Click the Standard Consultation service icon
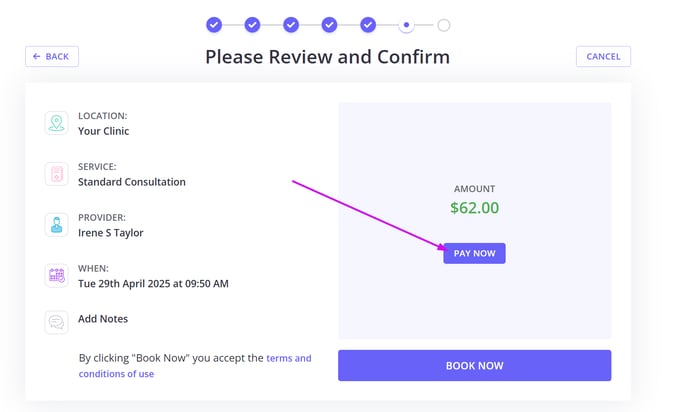The image size is (688, 412). (56, 174)
